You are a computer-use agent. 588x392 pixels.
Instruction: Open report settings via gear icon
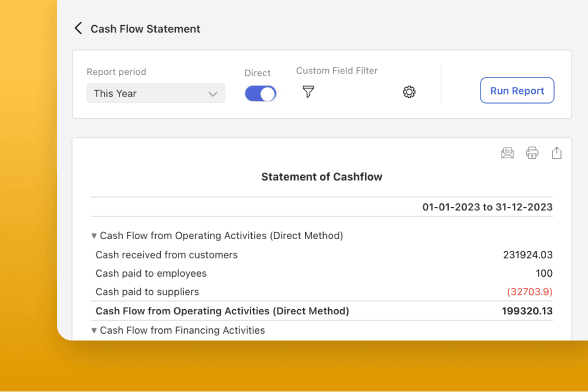(x=409, y=92)
